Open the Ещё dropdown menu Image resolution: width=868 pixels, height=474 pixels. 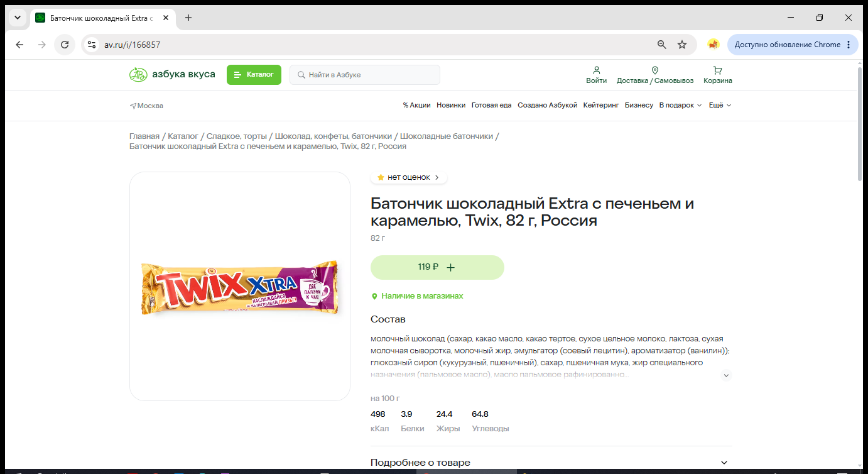click(x=720, y=106)
